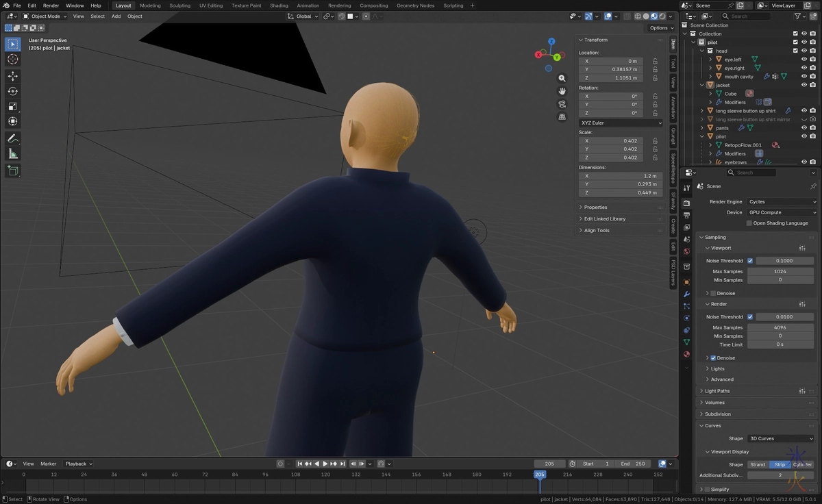Image resolution: width=822 pixels, height=504 pixels.
Task: Activate the Measure tool
Action: click(x=12, y=154)
